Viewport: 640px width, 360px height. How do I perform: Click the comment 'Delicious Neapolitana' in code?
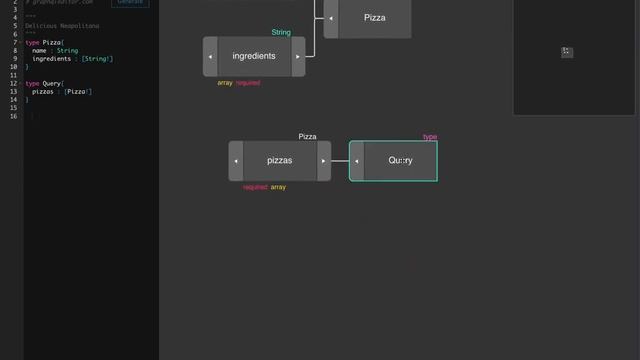click(62, 26)
